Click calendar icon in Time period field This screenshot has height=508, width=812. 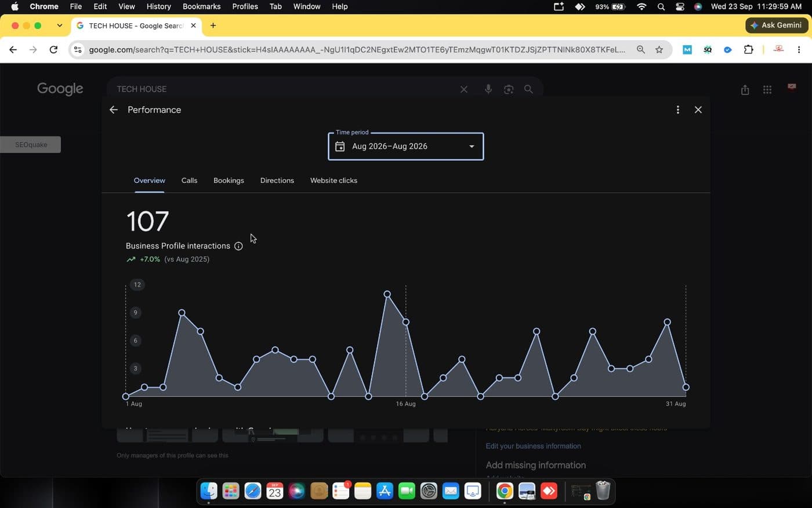340,146
